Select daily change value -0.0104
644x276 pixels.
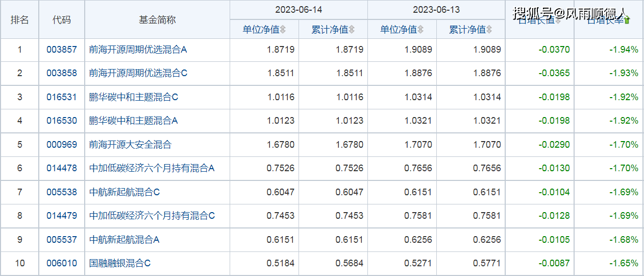click(554, 192)
